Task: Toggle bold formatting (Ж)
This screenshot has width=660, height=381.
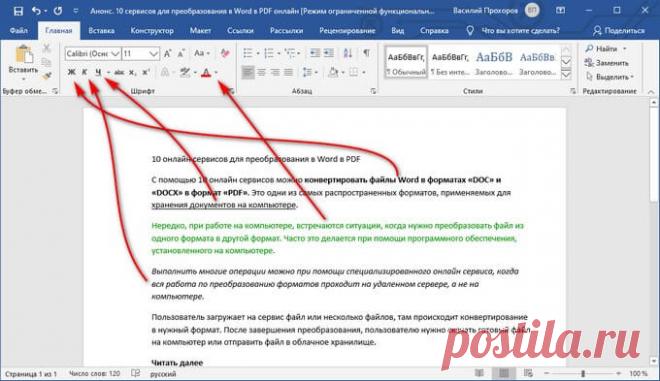Action: [72, 72]
